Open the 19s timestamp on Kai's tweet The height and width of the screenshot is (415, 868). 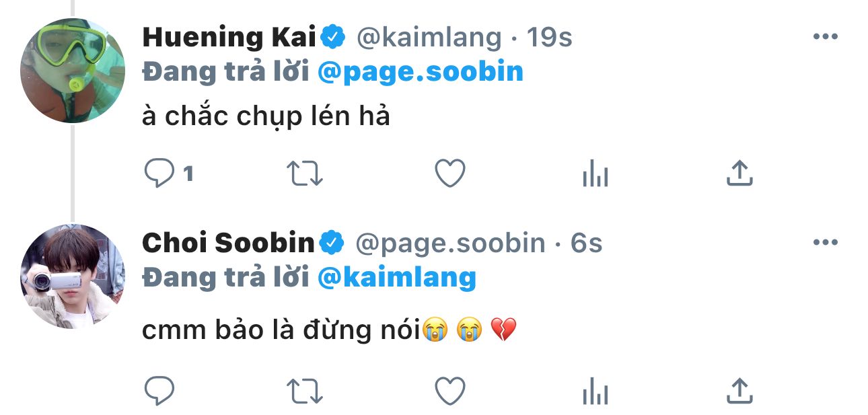(549, 38)
